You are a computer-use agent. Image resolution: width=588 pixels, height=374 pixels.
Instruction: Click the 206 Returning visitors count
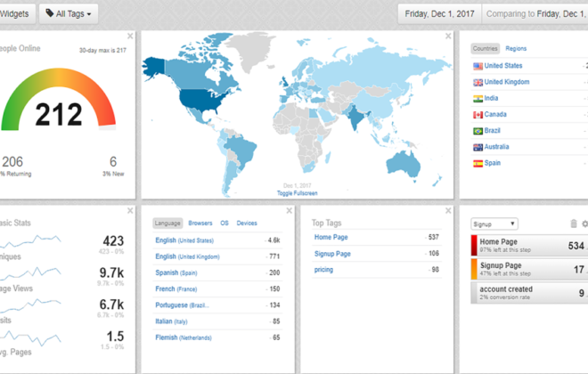tap(12, 162)
